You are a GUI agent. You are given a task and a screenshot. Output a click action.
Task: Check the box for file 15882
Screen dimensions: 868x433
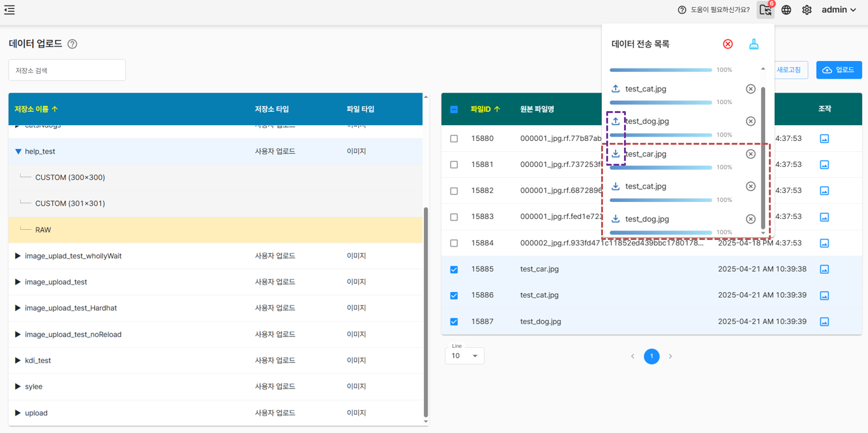(454, 191)
